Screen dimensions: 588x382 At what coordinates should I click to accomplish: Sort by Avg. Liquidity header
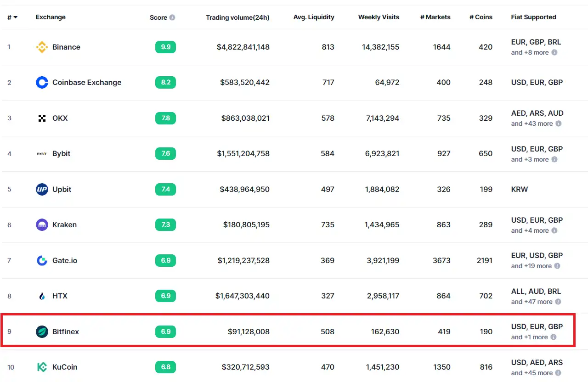coord(314,17)
